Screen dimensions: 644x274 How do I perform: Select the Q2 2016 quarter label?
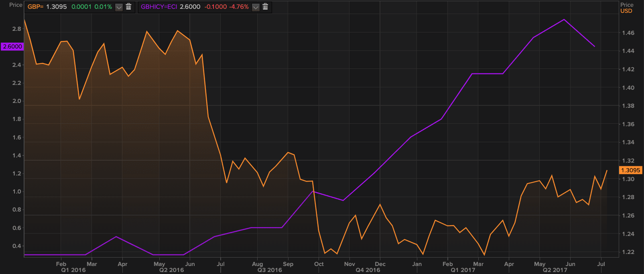(x=171, y=270)
